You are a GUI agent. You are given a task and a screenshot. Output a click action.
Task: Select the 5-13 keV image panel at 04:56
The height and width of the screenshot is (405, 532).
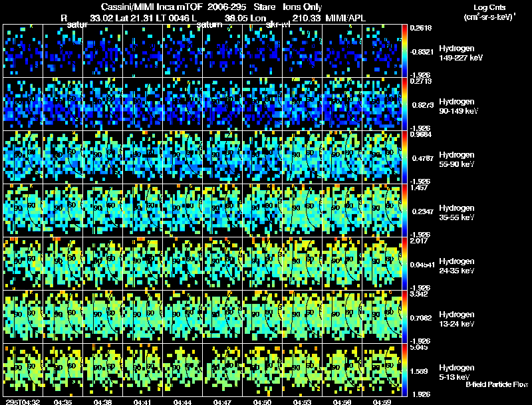coord(342,370)
